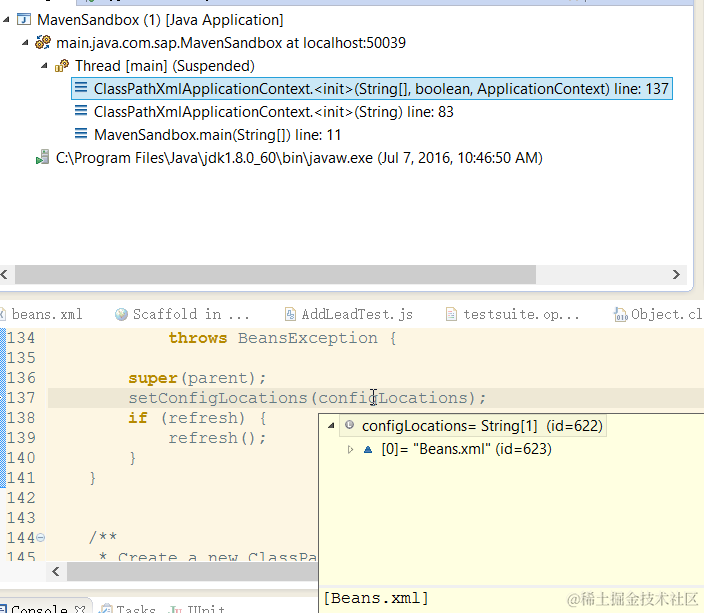Image resolution: width=704 pixels, height=613 pixels.
Task: Select ClassPathXmlApplicationContext.<init>(String) line: 83 frame
Action: [273, 112]
